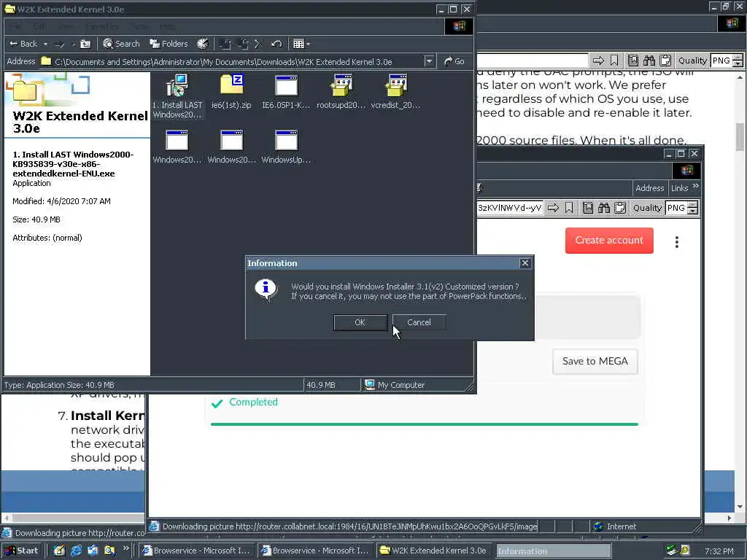The height and width of the screenshot is (560, 747).
Task: Click the bookmarks list icon in rear Browservice toolbar
Action: (x=632, y=61)
